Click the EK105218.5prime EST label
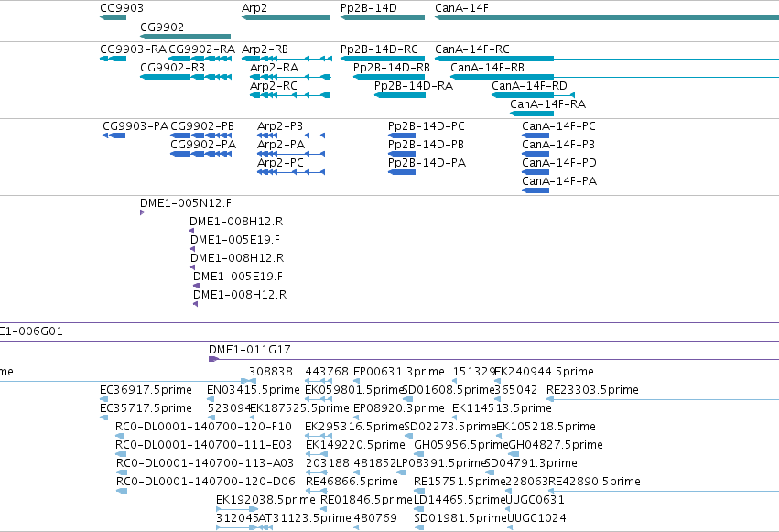Viewport: 779px width, 532px height. pos(546,427)
